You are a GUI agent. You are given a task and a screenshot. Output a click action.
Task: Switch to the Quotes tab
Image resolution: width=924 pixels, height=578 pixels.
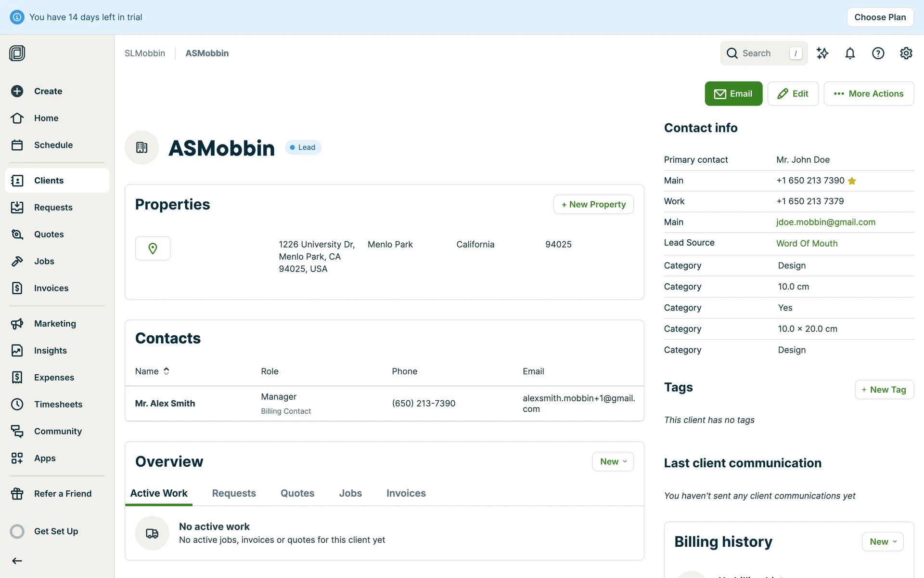click(297, 493)
